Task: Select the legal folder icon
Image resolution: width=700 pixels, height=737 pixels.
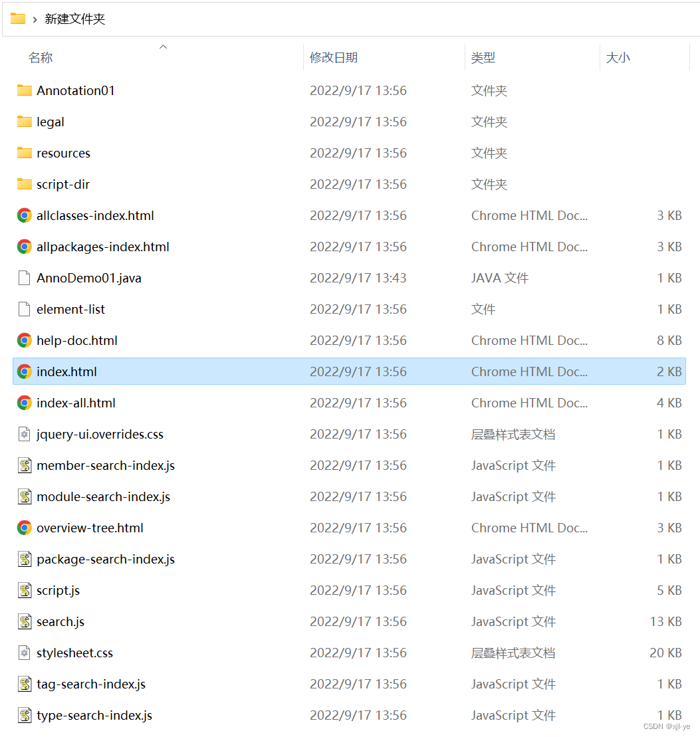Action: [x=25, y=122]
